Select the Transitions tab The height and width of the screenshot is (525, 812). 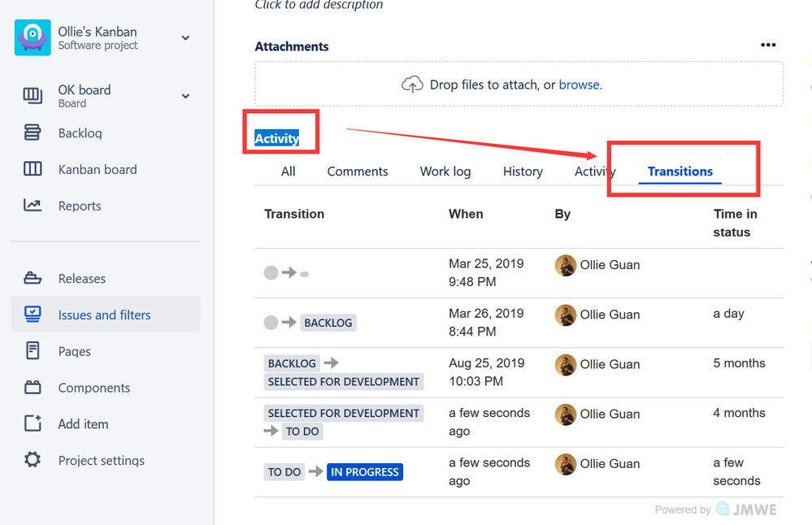tap(680, 171)
